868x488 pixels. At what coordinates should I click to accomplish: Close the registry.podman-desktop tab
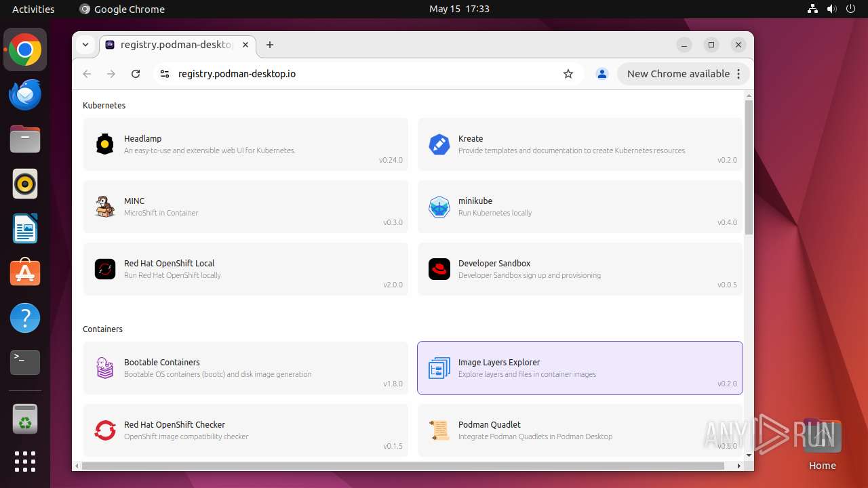point(245,45)
